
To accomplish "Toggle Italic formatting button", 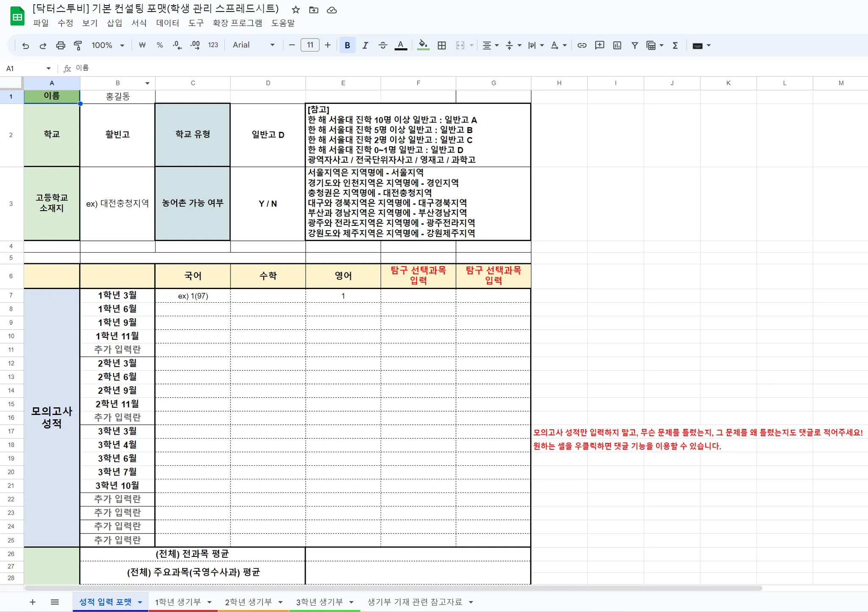I will pyautogui.click(x=365, y=45).
